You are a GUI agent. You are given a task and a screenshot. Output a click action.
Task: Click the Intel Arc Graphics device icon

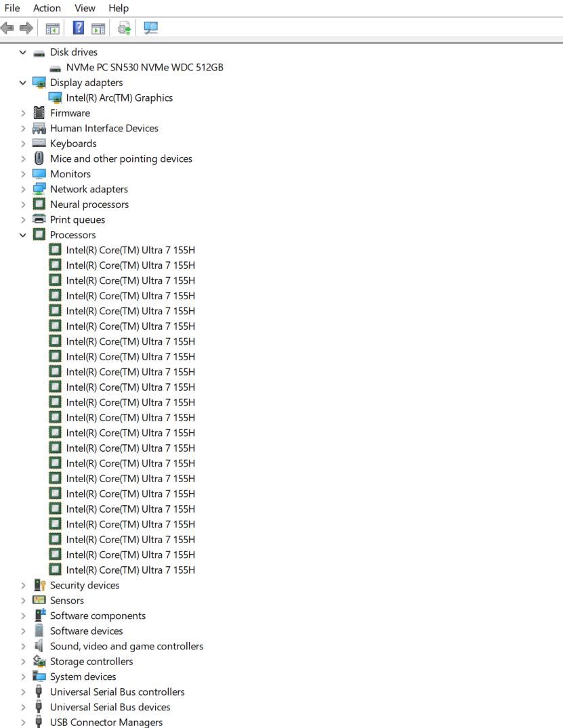pyautogui.click(x=56, y=98)
